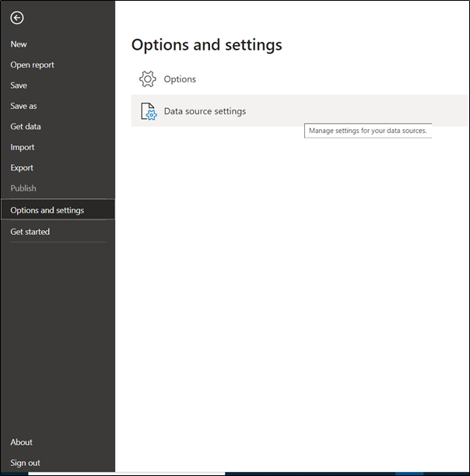Open the Options text entry
Viewport: 470px width, 476px height.
pos(180,79)
